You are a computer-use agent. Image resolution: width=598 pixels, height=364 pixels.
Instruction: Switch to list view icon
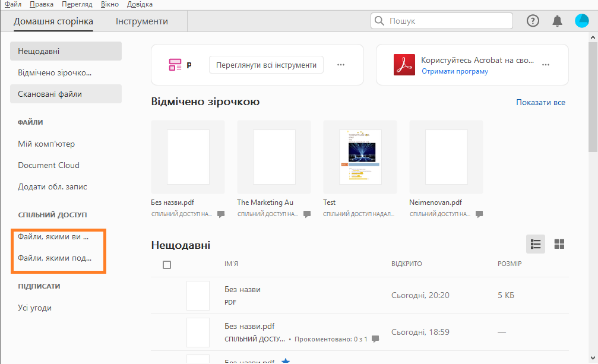click(x=536, y=244)
